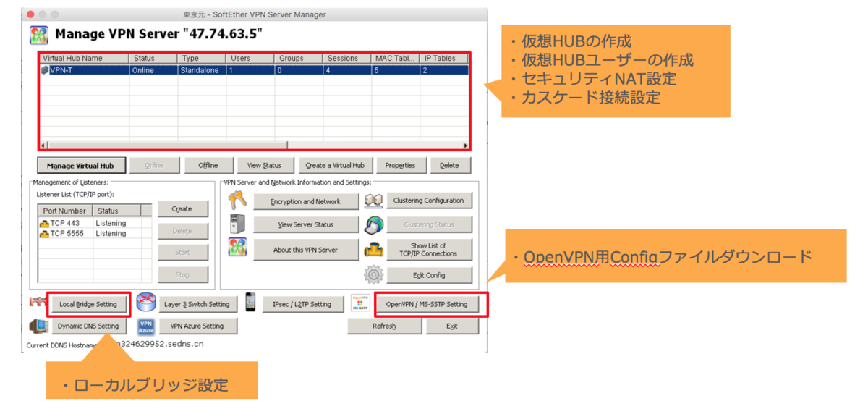868x409 pixels.
Task: Select the VPN-T hub row
Action: [x=255, y=70]
